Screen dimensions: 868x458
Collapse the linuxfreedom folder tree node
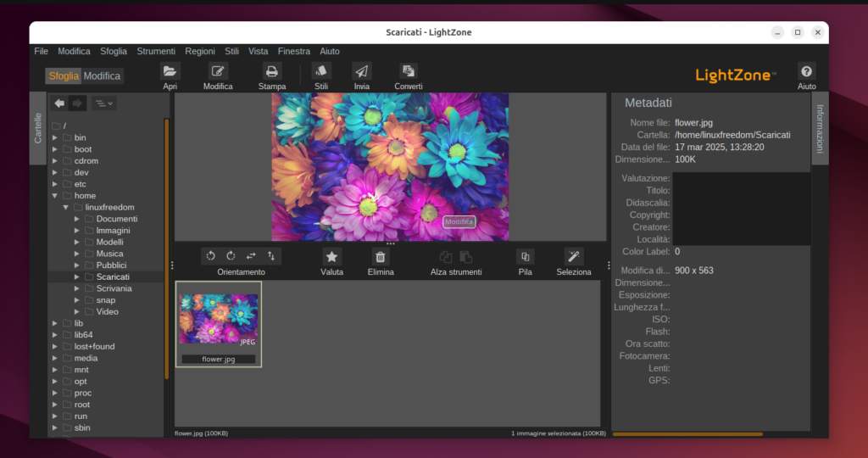point(65,207)
